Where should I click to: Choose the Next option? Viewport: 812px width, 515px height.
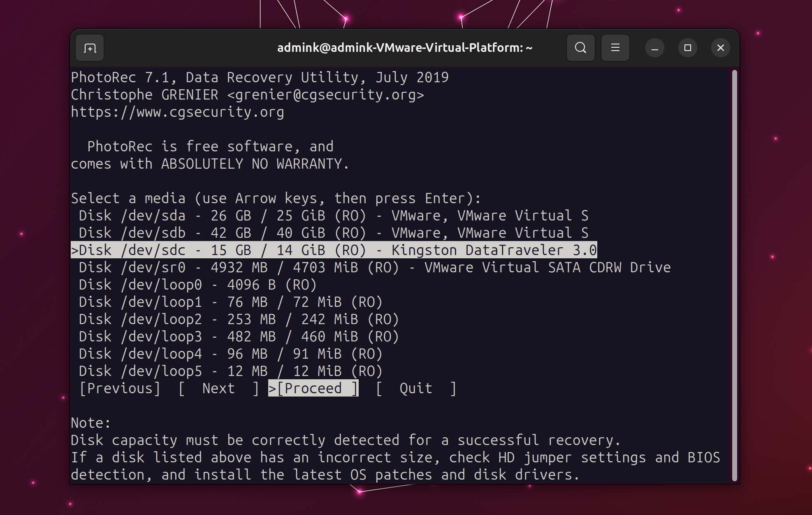[x=218, y=388]
